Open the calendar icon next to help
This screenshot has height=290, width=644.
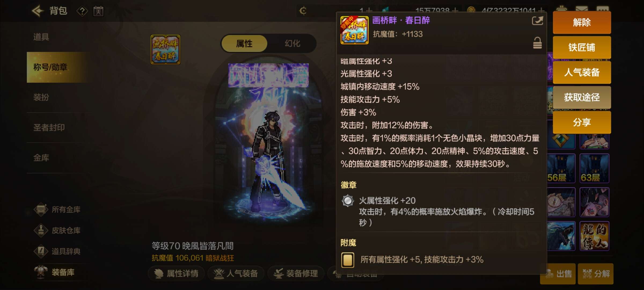click(98, 11)
